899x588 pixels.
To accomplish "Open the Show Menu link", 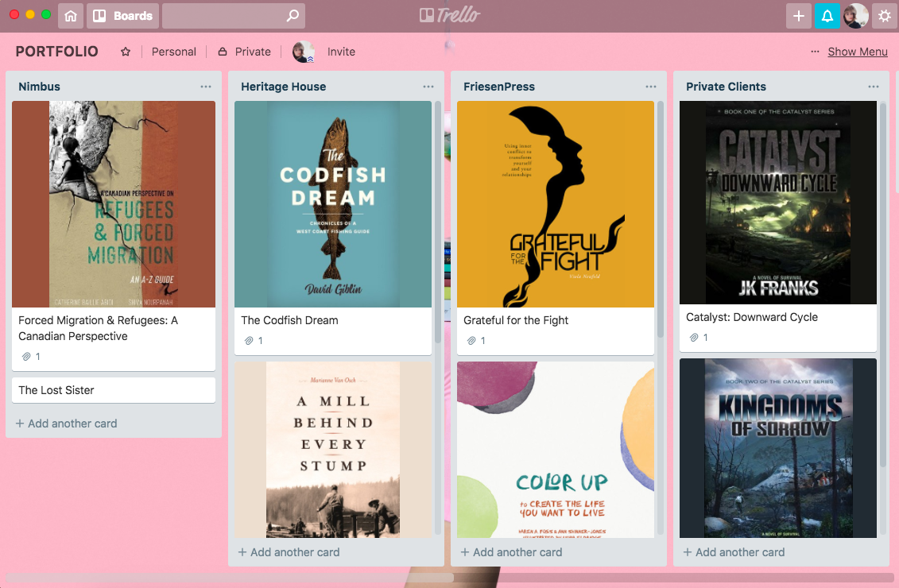I will point(858,52).
